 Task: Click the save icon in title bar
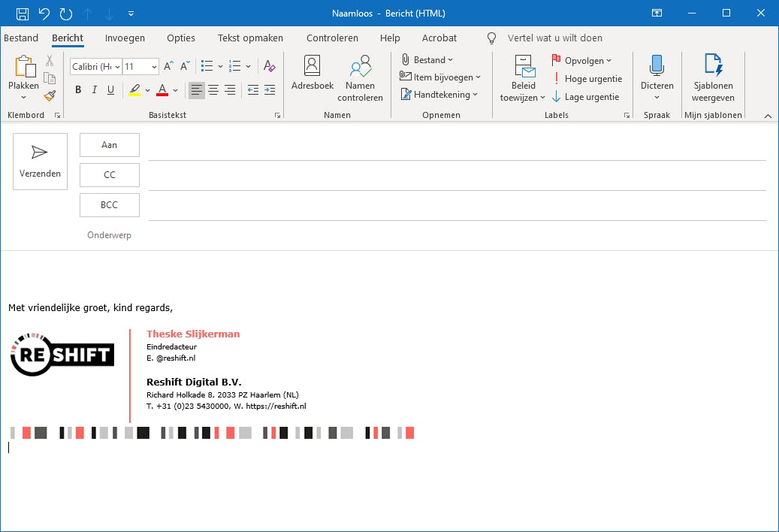tap(23, 13)
